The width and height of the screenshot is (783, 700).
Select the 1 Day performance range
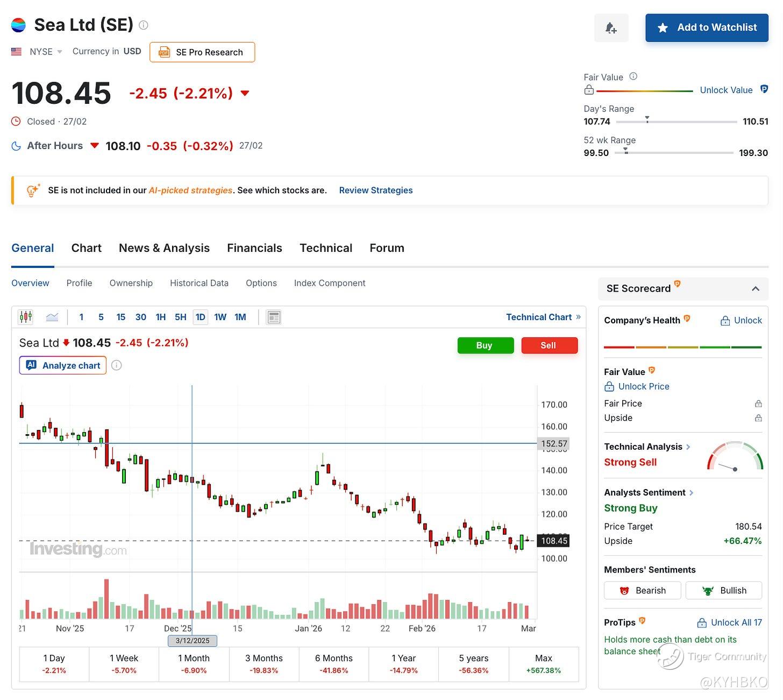pyautogui.click(x=54, y=664)
